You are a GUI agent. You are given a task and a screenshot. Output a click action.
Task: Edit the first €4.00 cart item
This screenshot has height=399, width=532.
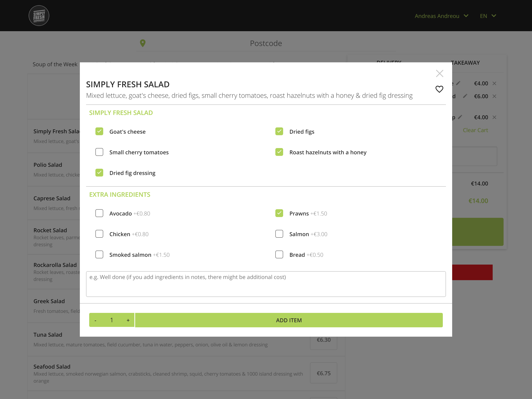click(x=458, y=83)
